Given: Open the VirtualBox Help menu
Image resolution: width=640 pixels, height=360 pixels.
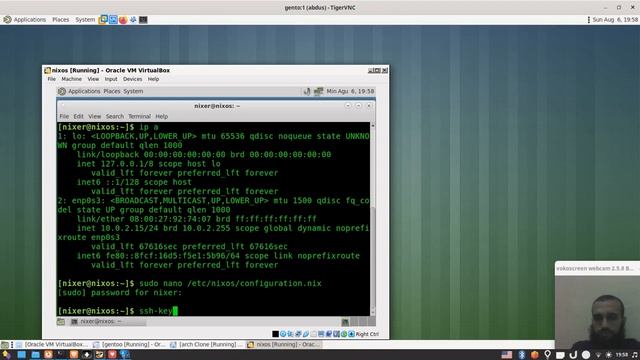Looking at the screenshot, I should [x=153, y=79].
